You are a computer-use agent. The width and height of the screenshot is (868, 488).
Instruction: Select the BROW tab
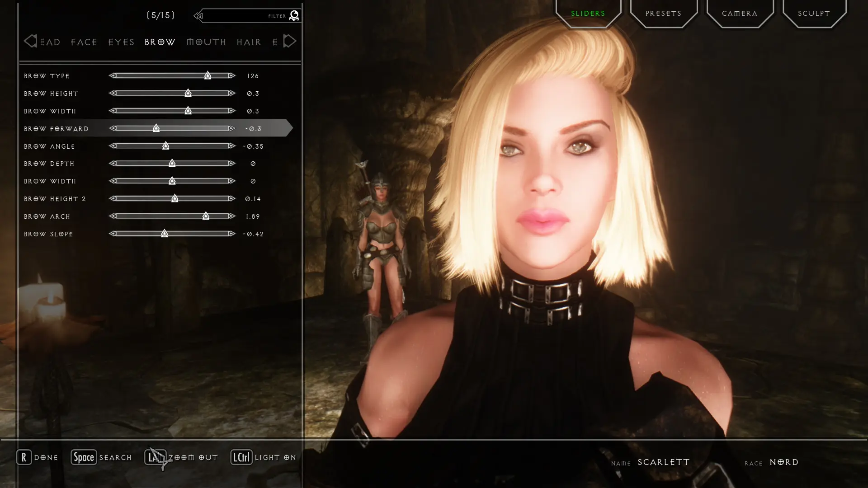pyautogui.click(x=159, y=42)
